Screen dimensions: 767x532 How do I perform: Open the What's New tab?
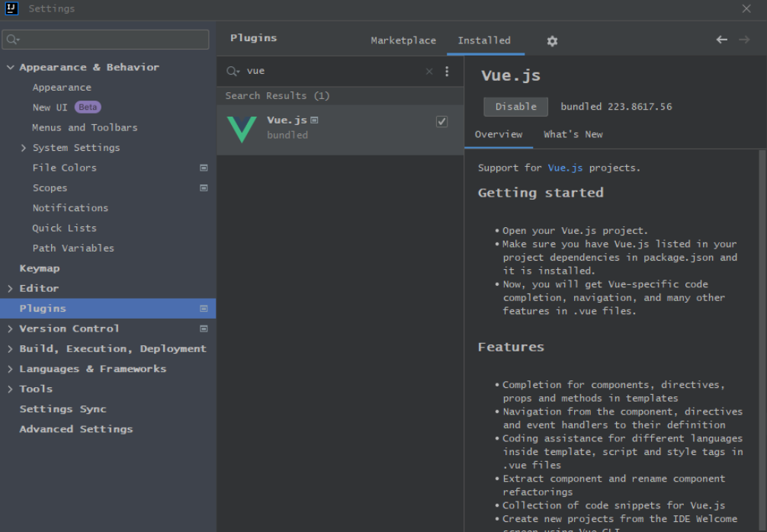click(573, 134)
